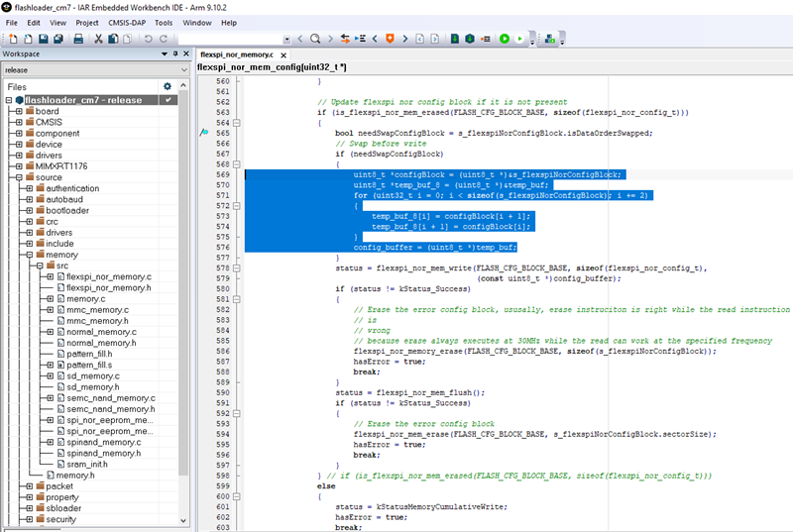This screenshot has width=793, height=532.
Task: Jump to previous bookmark
Action: (x=375, y=39)
